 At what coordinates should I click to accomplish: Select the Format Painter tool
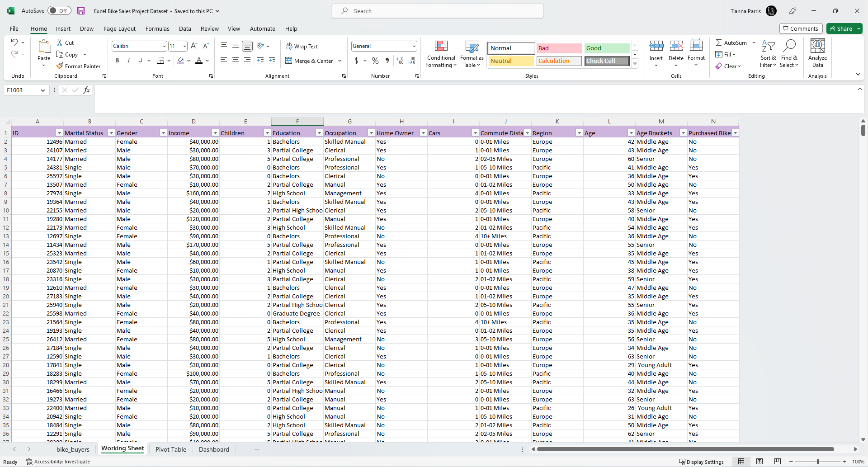click(x=79, y=66)
